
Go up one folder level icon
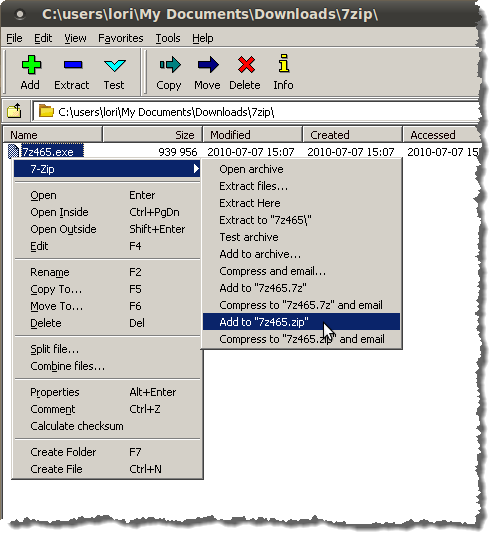click(x=14, y=111)
